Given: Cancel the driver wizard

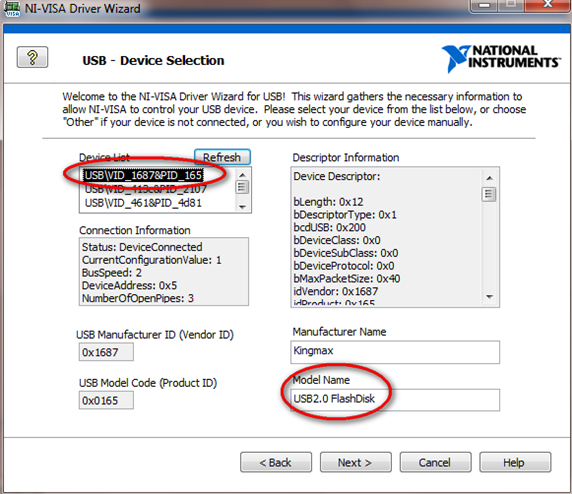Looking at the screenshot, I should point(435,462).
